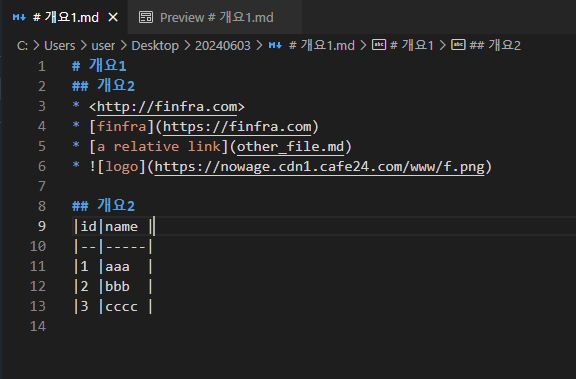Click the other_file.md link on line 5

[x=291, y=147]
